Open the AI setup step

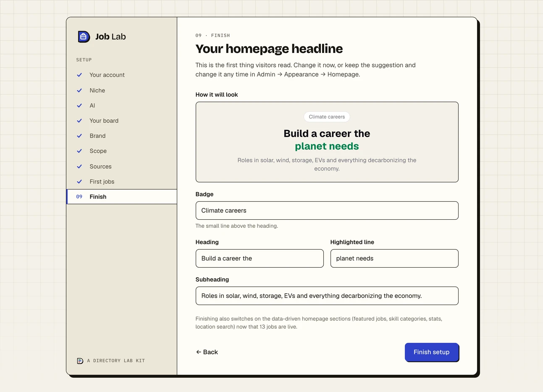click(122, 105)
